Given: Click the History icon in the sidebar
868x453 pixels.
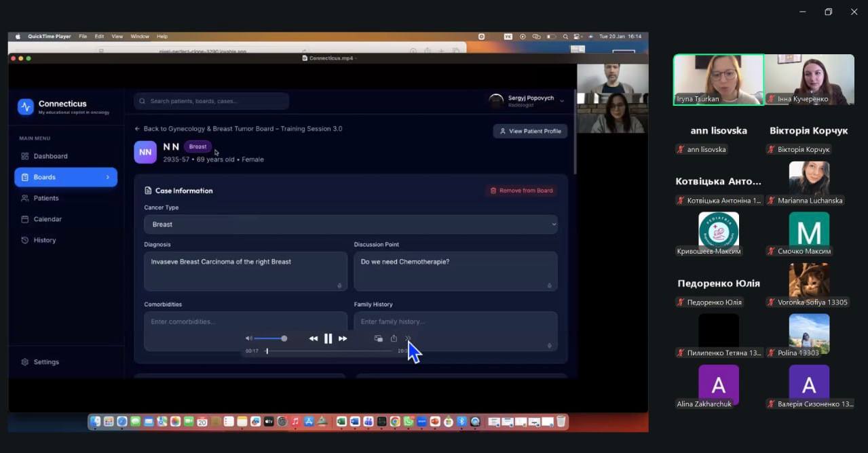Looking at the screenshot, I should coord(25,240).
